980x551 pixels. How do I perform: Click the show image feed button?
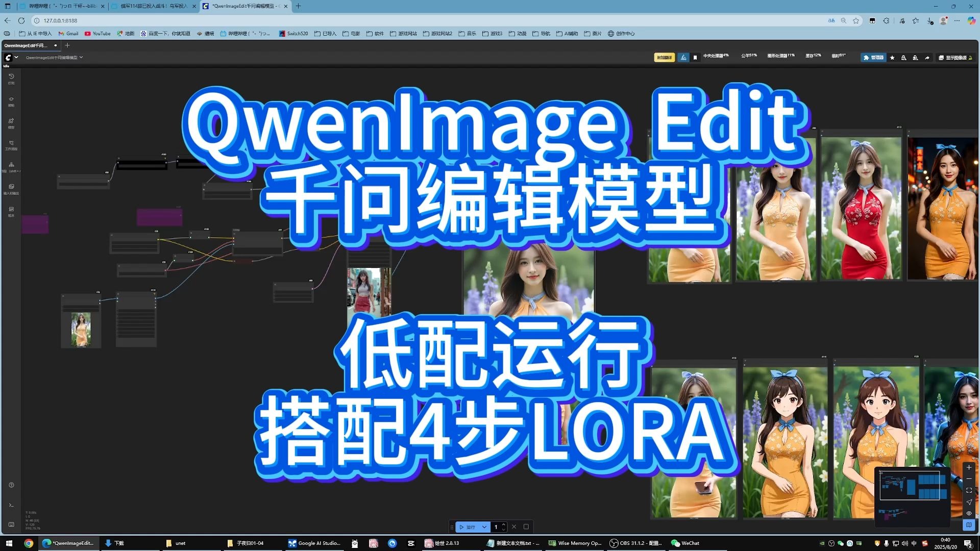pyautogui.click(x=955, y=58)
